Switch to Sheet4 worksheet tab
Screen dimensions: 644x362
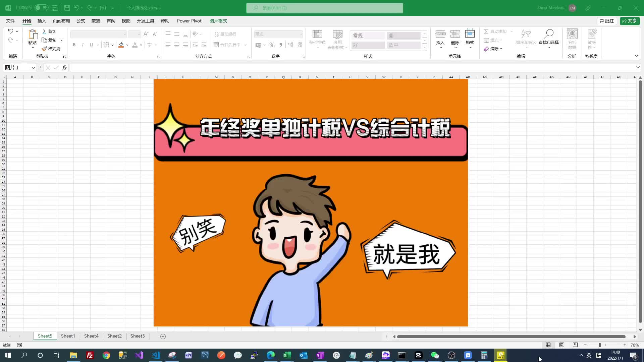91,336
